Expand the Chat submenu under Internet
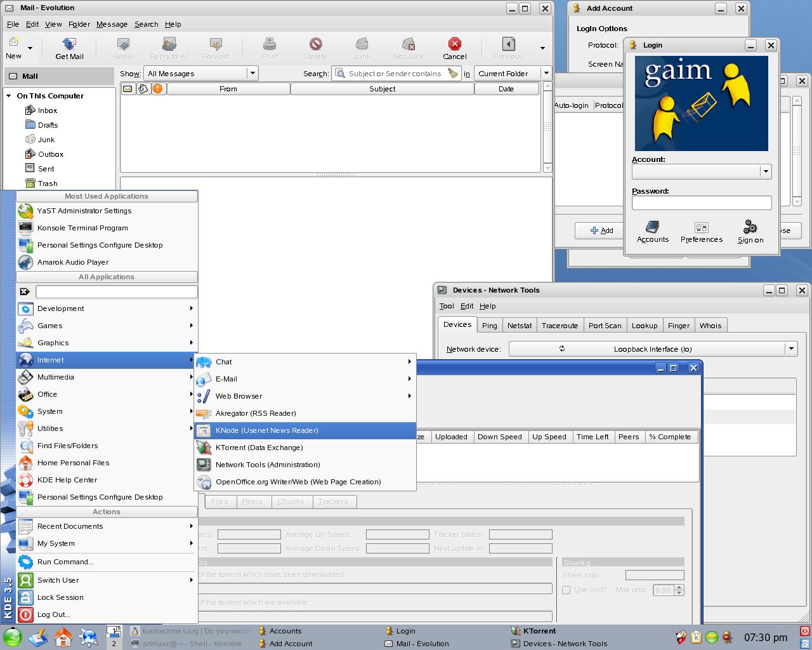The height and width of the screenshot is (650, 812). coord(305,362)
